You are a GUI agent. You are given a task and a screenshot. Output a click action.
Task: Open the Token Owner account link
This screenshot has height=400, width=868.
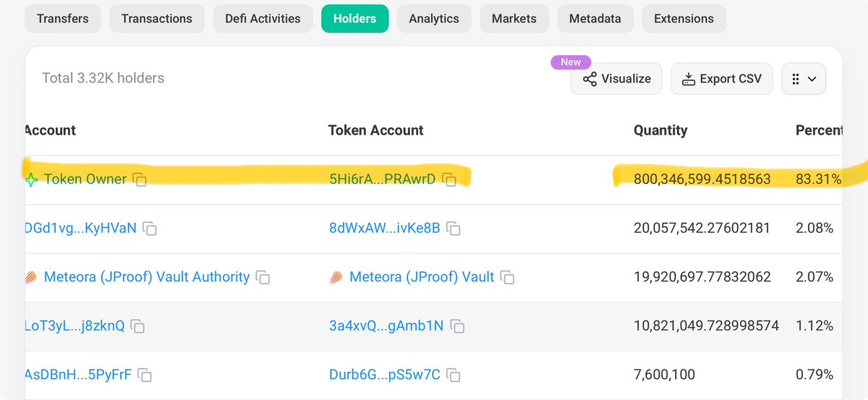click(x=85, y=179)
